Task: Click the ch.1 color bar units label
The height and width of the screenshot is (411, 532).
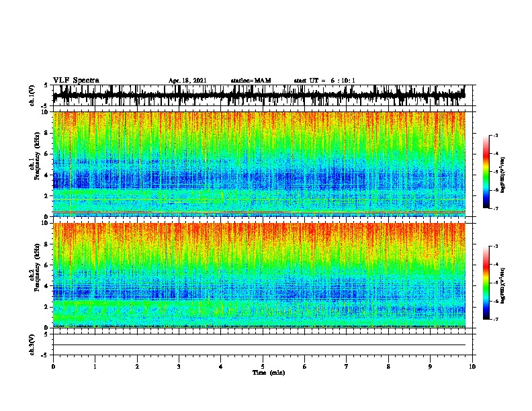Action: coord(503,175)
